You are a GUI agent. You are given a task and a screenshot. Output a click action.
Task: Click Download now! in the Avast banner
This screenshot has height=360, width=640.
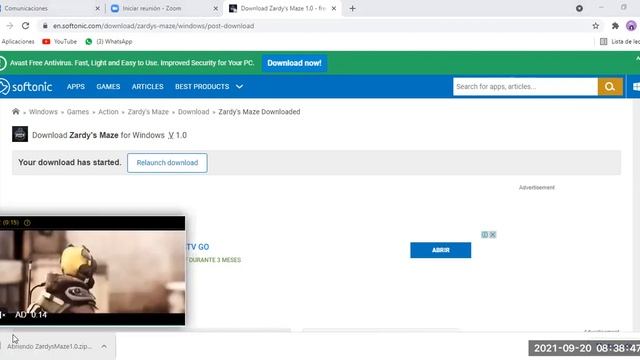click(x=294, y=63)
